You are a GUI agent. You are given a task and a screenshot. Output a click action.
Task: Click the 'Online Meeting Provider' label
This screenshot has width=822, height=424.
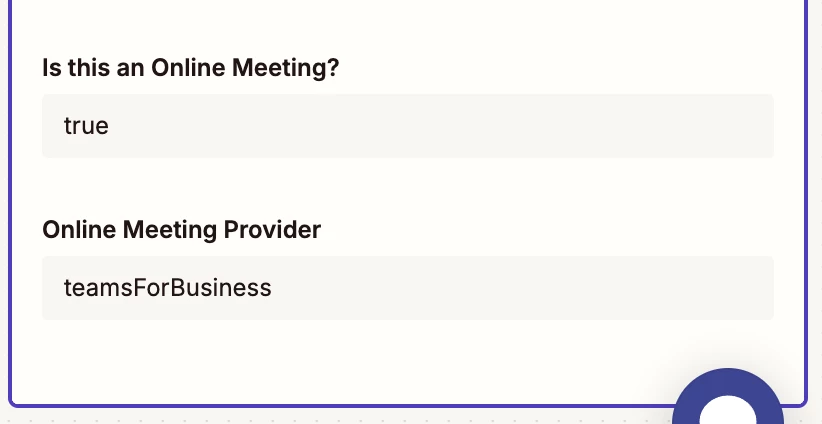(x=181, y=230)
